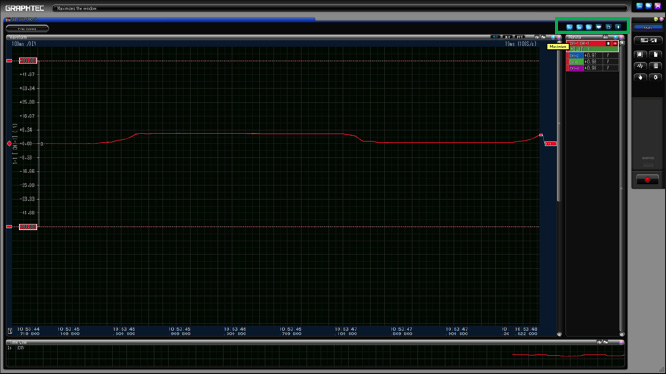This screenshot has width=666, height=375.
Task: Select the blue CH2 channel label
Action: 576,56
